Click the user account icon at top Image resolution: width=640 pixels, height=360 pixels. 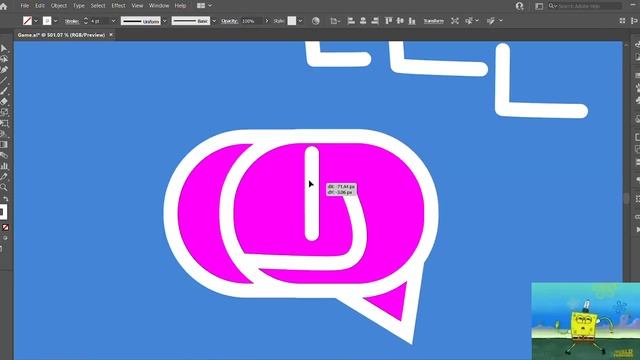(x=519, y=6)
